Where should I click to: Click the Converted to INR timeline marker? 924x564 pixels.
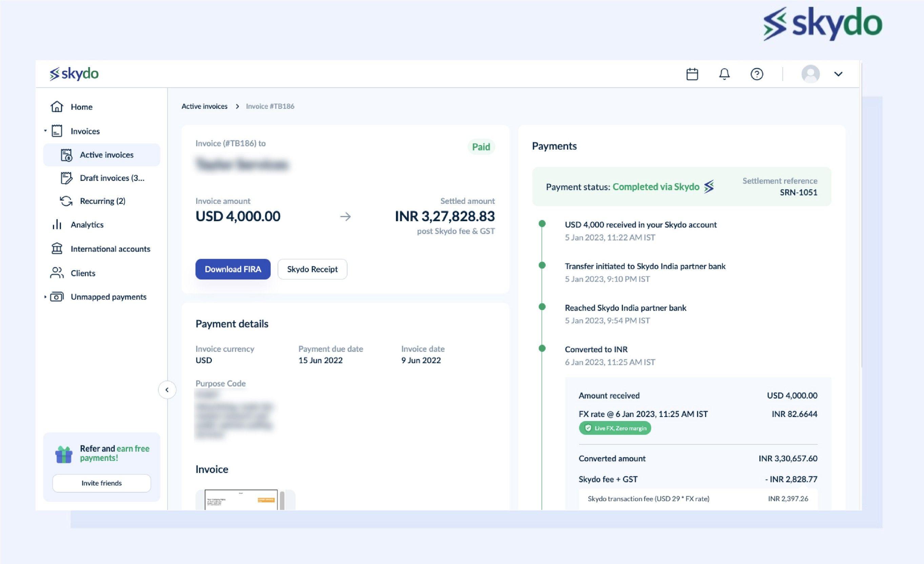[542, 349]
